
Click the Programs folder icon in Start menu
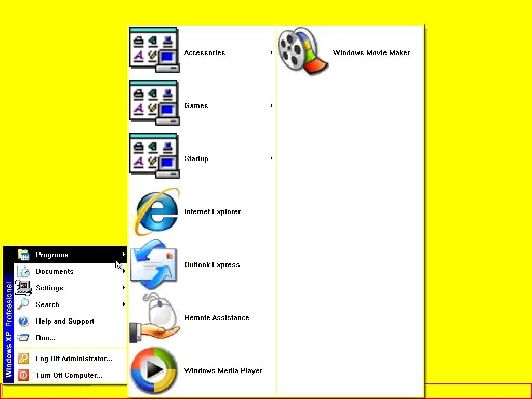[x=23, y=255]
